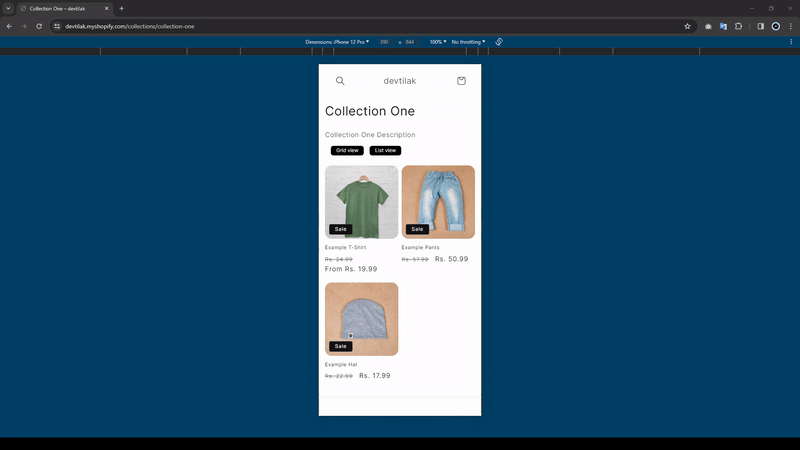Screen dimensions: 800x450
Task: Click the blue jeans product image
Action: [x=438, y=201]
